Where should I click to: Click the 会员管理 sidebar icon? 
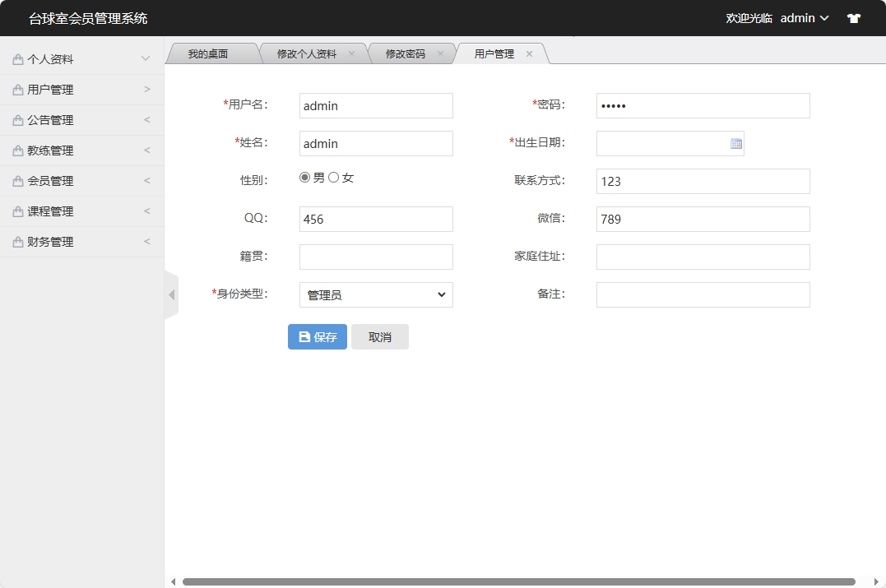click(x=17, y=180)
